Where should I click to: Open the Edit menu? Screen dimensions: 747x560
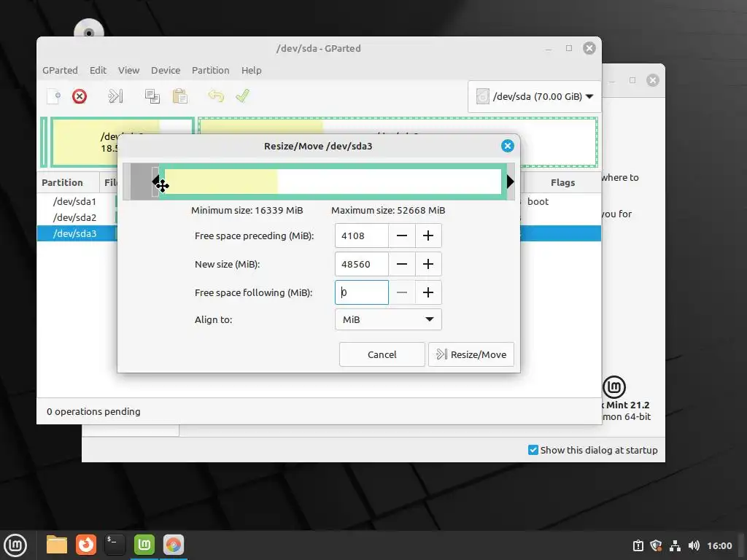click(x=98, y=71)
